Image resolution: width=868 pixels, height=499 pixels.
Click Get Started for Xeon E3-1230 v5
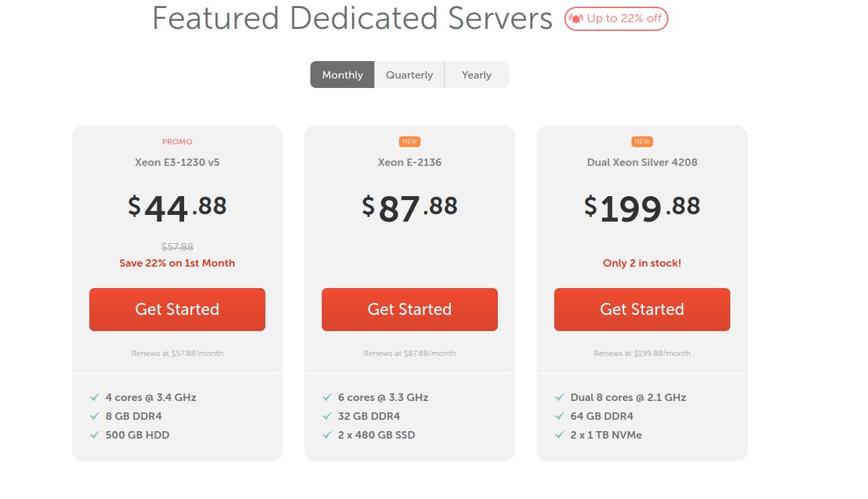[x=177, y=309]
